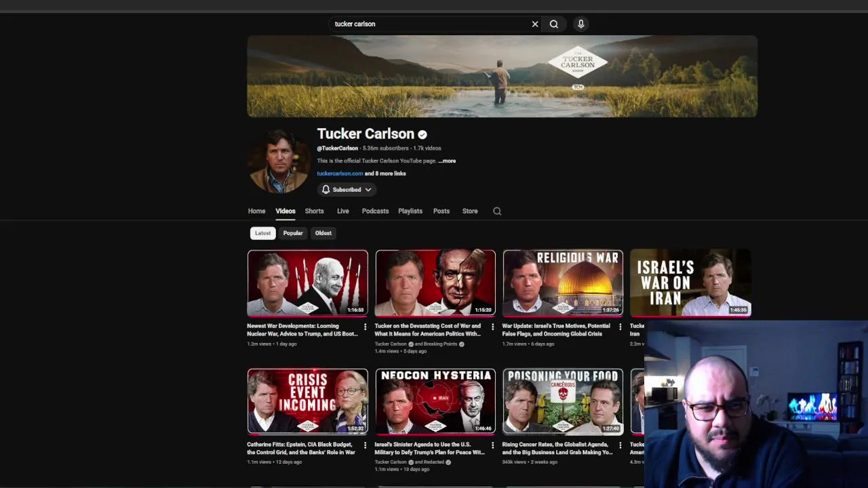Viewport: 868px width, 488px height.
Task: Click 'and 8 more links'
Action: 385,174
